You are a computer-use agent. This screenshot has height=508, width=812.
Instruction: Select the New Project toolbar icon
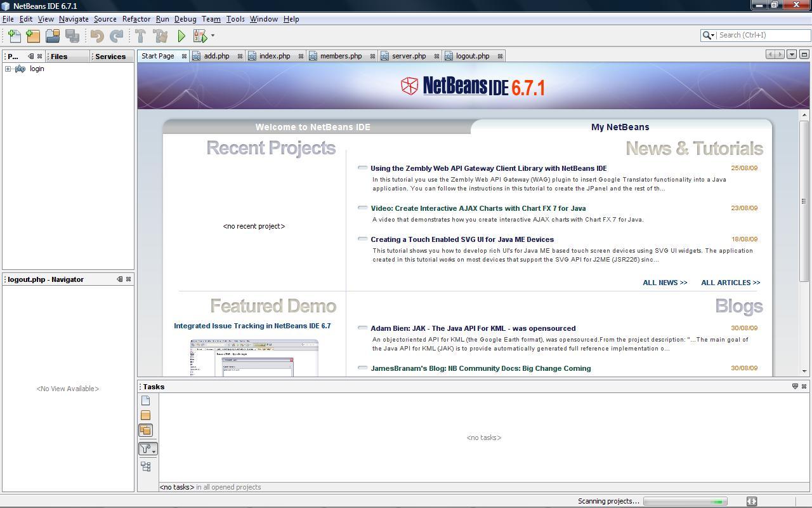[33, 36]
